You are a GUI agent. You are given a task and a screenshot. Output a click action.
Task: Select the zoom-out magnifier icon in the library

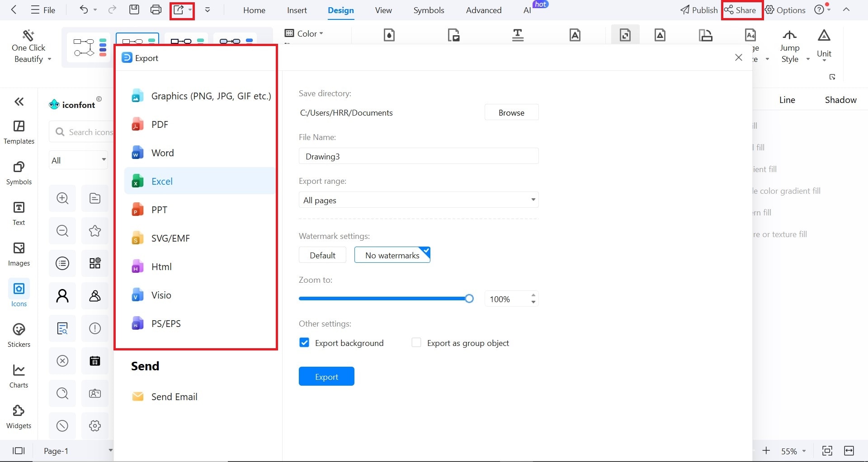[62, 231]
